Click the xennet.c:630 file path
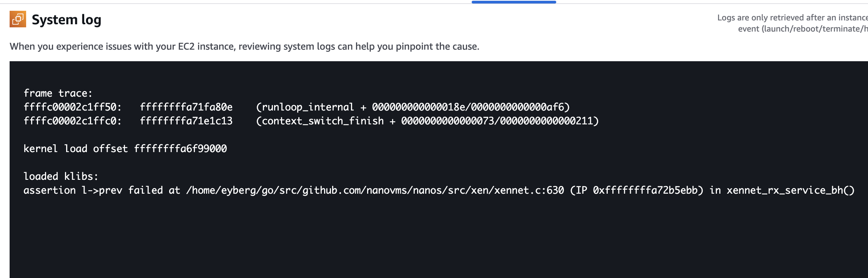The width and height of the screenshot is (868, 278). click(x=375, y=190)
